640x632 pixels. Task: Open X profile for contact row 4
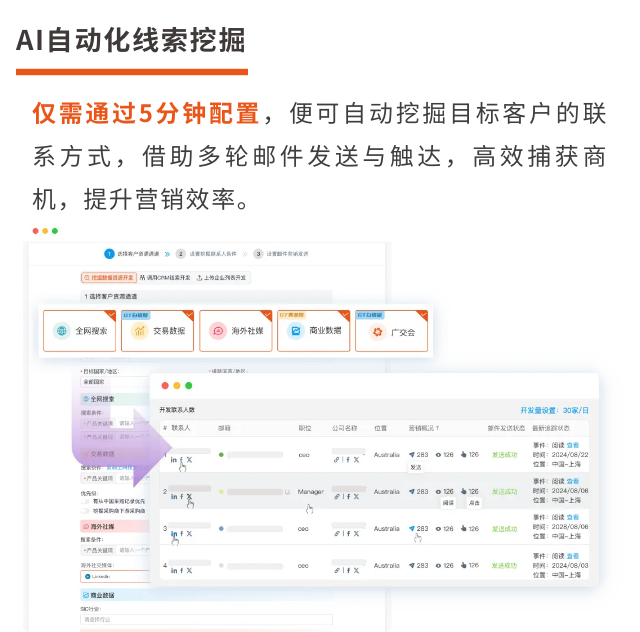189,570
